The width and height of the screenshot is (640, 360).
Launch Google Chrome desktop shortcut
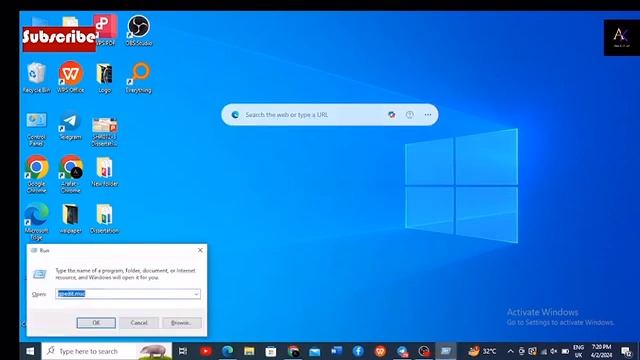[x=36, y=173]
